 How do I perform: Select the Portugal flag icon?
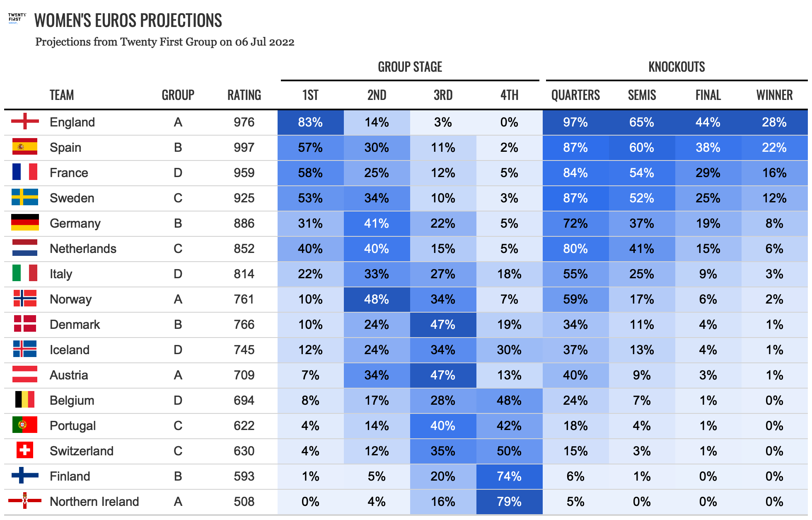coord(25,425)
